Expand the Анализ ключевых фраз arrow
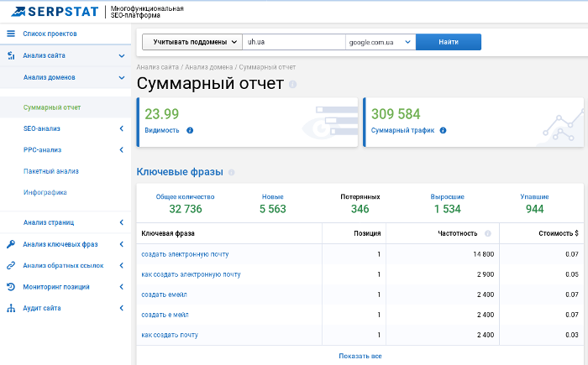588x365 pixels. pos(122,244)
